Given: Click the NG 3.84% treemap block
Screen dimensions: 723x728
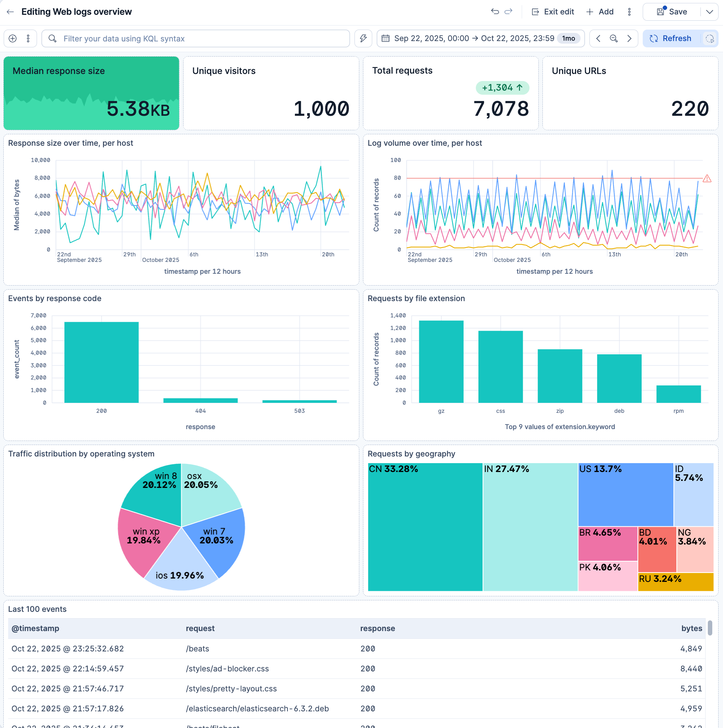Looking at the screenshot, I should tap(695, 549).
